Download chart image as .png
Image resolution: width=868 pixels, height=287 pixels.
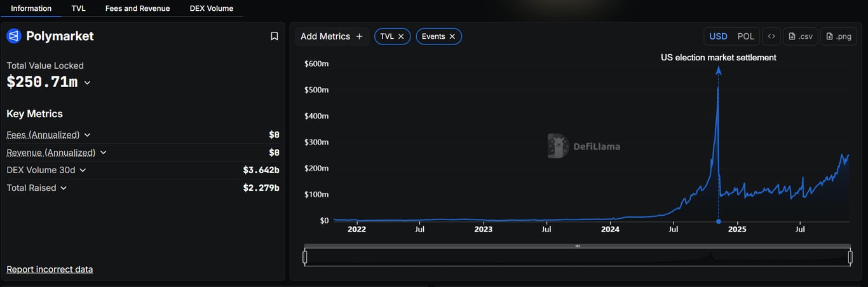click(x=838, y=36)
